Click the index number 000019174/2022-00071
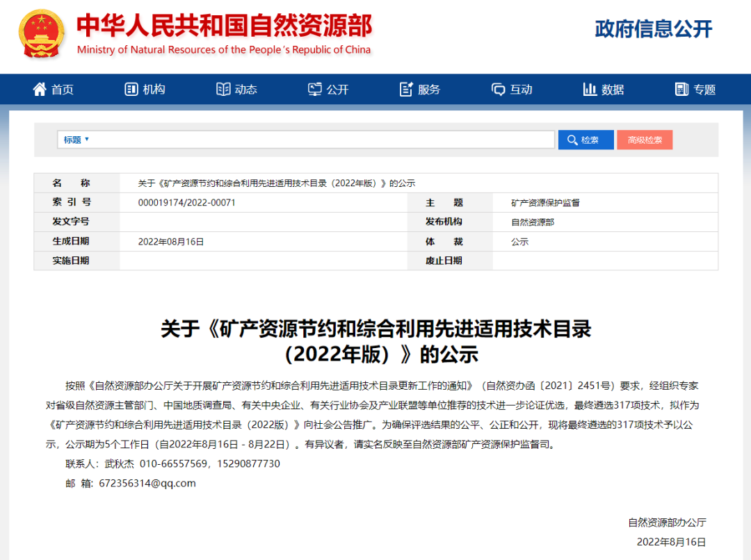 187,203
